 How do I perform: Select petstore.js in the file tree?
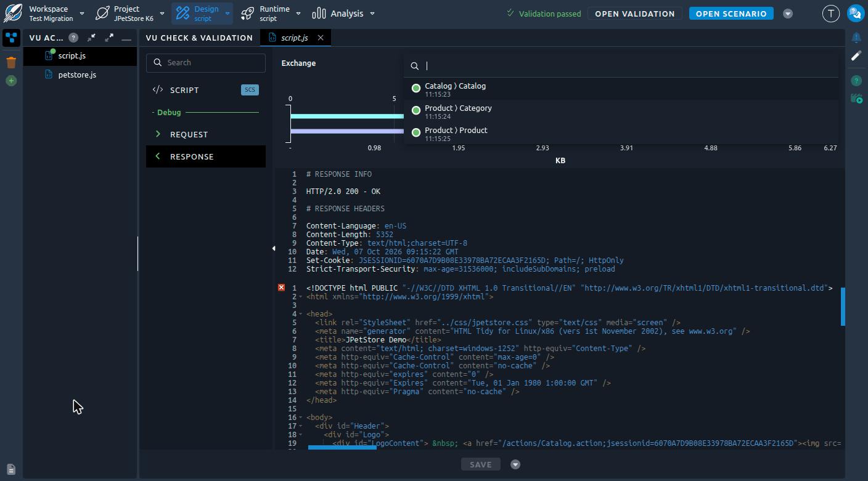(x=77, y=75)
